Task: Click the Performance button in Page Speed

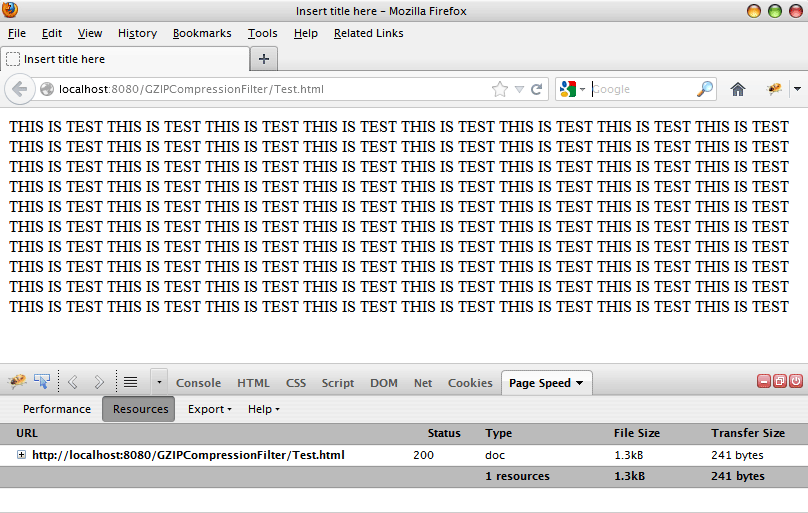Action: pyautogui.click(x=57, y=409)
